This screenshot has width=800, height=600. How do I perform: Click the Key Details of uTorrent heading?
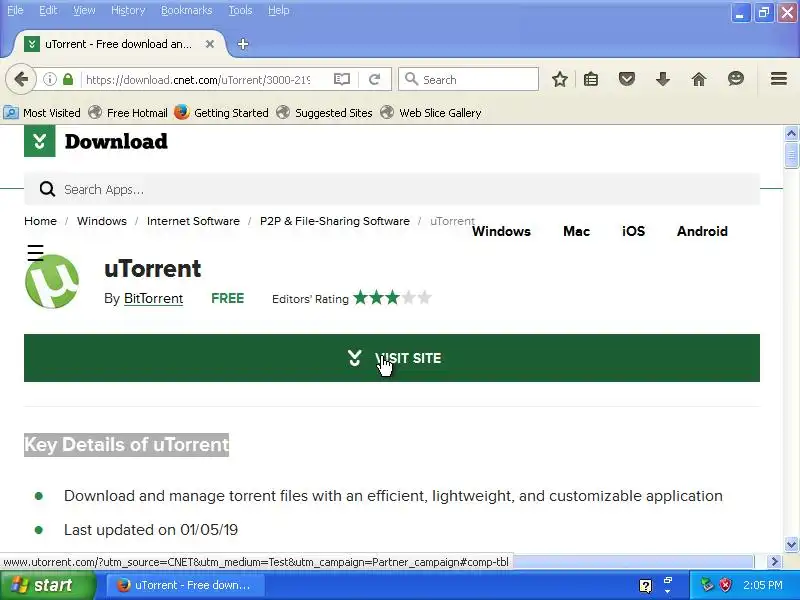[x=127, y=445]
